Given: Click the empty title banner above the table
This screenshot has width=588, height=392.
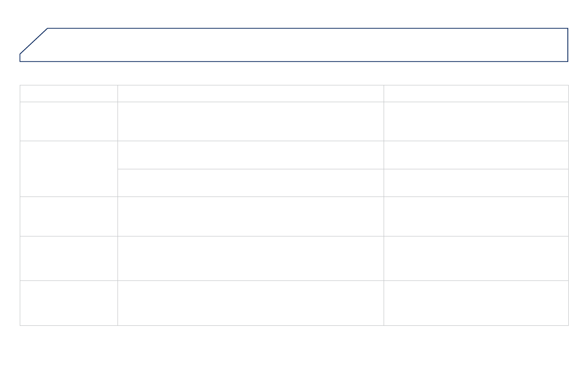Looking at the screenshot, I should (296, 45).
